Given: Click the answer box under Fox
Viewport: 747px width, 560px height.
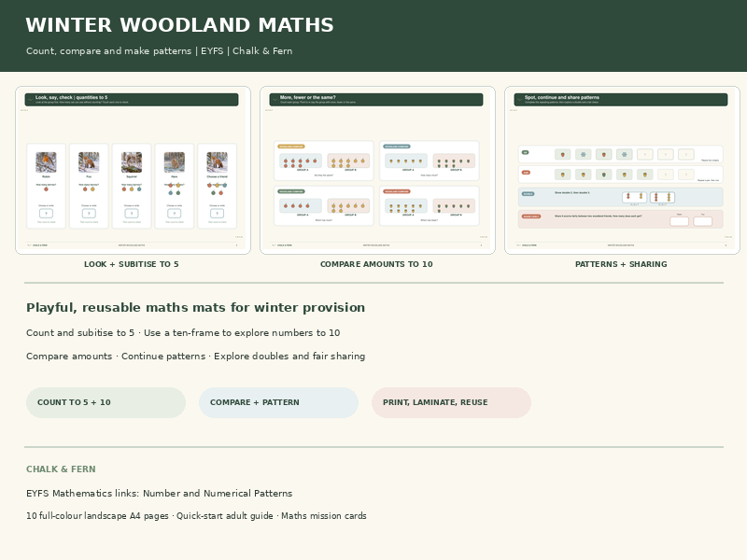Looking at the screenshot, I should click(89, 214).
